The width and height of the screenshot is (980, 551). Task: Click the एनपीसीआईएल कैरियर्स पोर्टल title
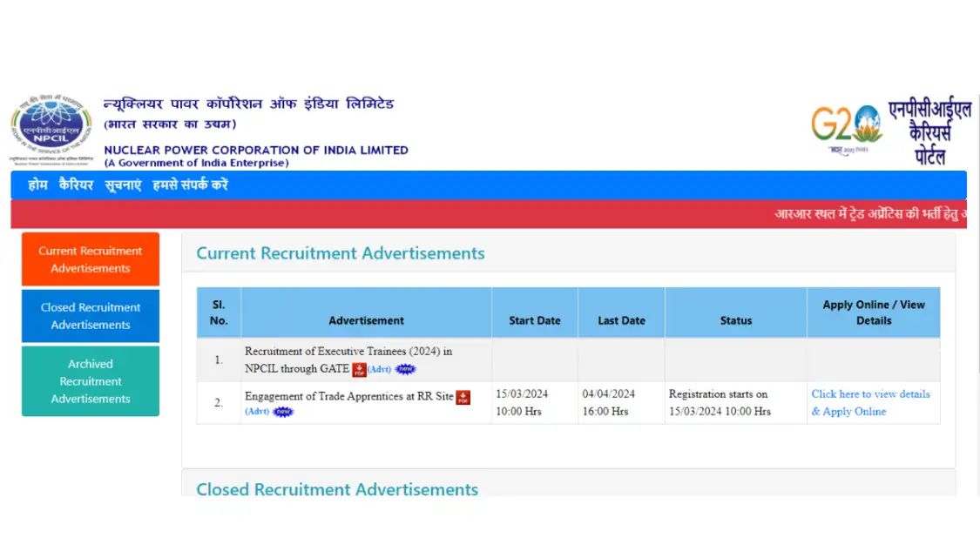coord(929,132)
